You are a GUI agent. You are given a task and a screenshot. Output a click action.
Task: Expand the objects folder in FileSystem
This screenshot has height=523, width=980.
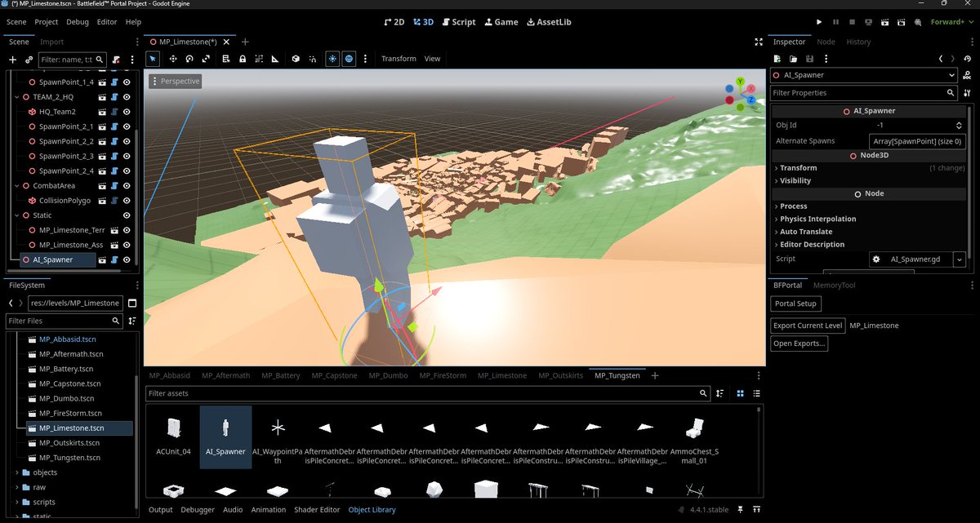(18, 472)
